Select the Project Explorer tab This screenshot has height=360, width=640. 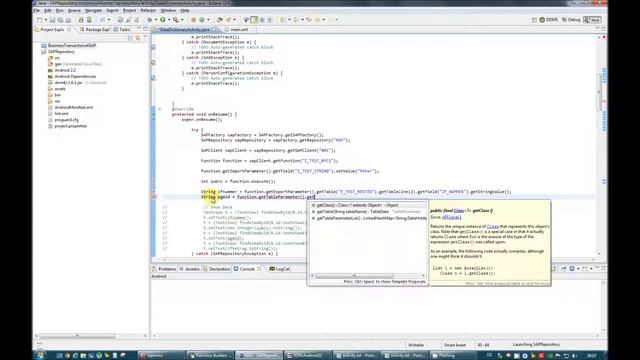click(52, 29)
